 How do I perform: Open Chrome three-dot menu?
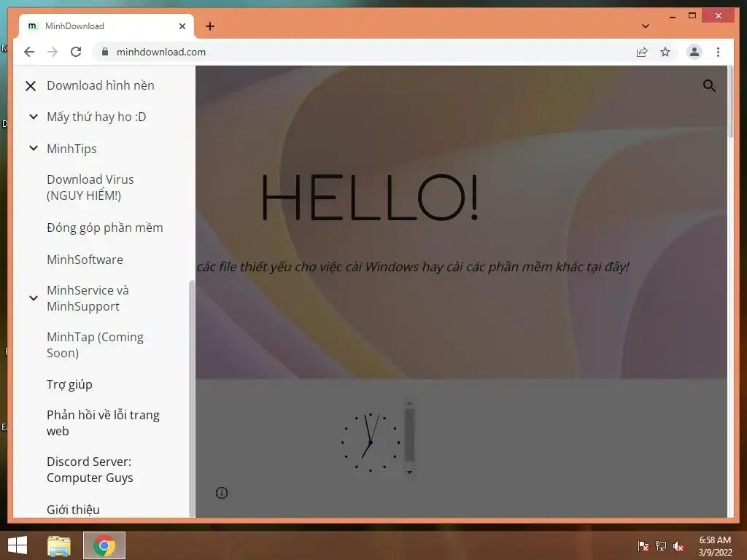pos(718,52)
